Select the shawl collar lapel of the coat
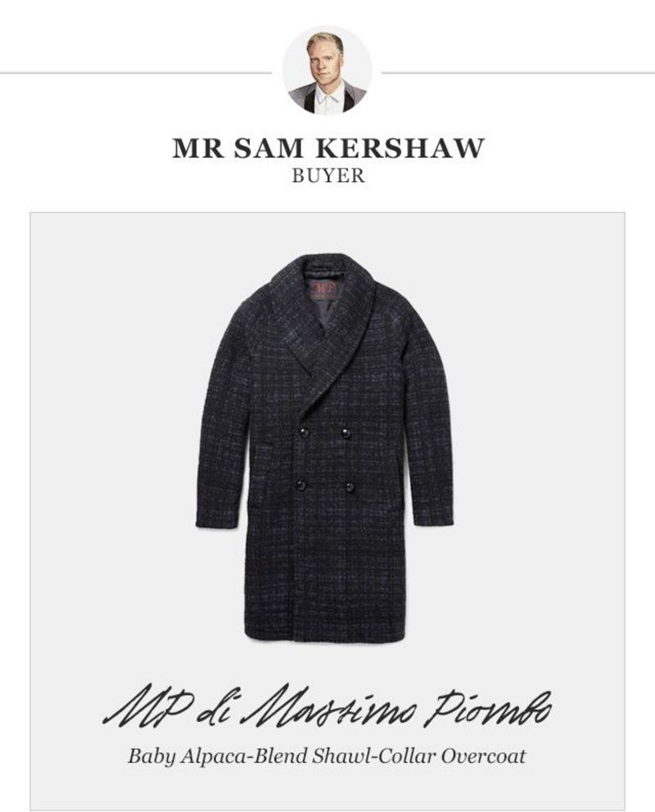 coord(331,331)
